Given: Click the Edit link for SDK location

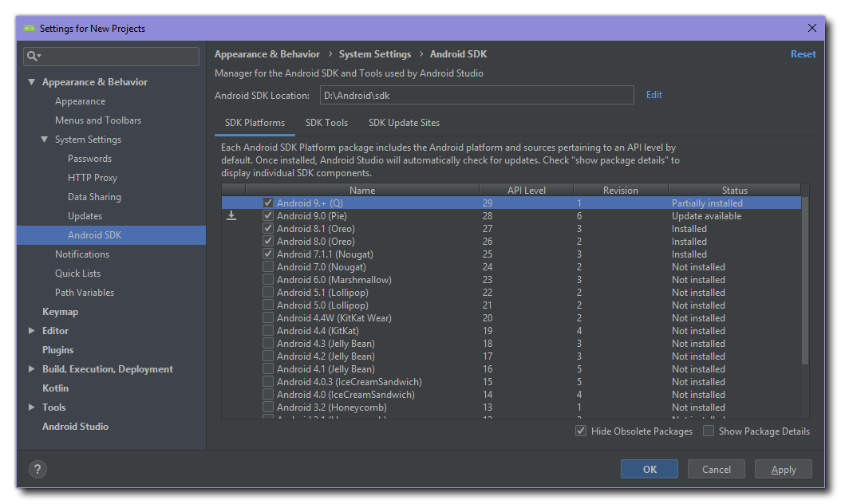Looking at the screenshot, I should (x=654, y=95).
